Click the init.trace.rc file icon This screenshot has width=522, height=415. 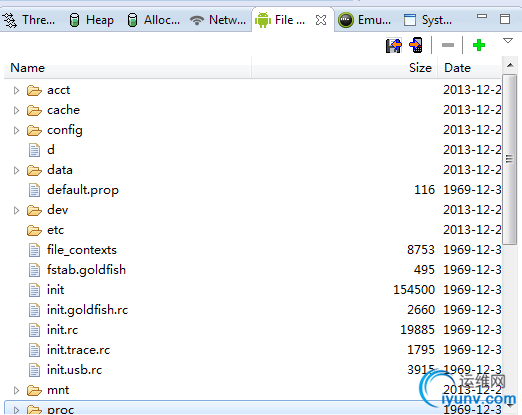coord(34,350)
